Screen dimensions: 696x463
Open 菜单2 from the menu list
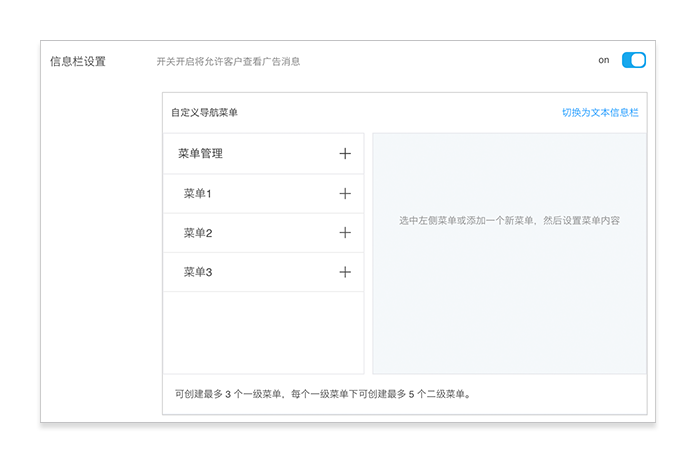coord(197,233)
